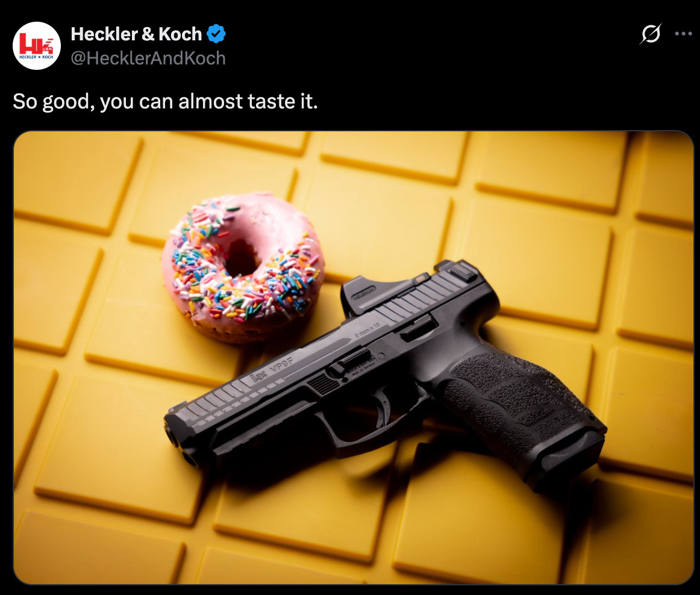This screenshot has height=595, width=700.
Task: Click the blue verified checkmark badge
Action: 216,34
